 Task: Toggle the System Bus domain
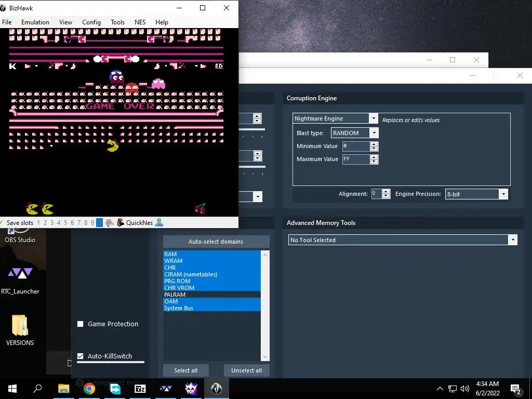[x=212, y=308]
